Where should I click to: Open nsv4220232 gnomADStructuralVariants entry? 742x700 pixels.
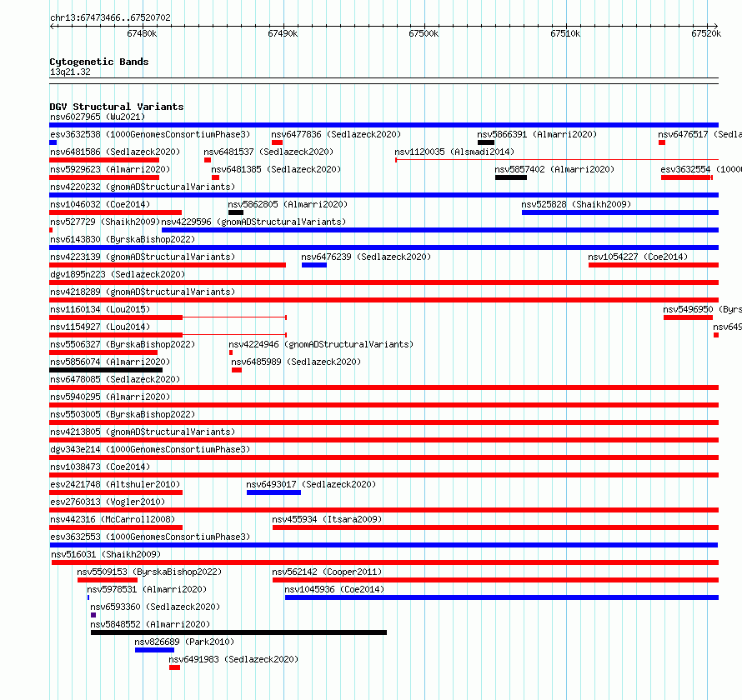click(143, 187)
